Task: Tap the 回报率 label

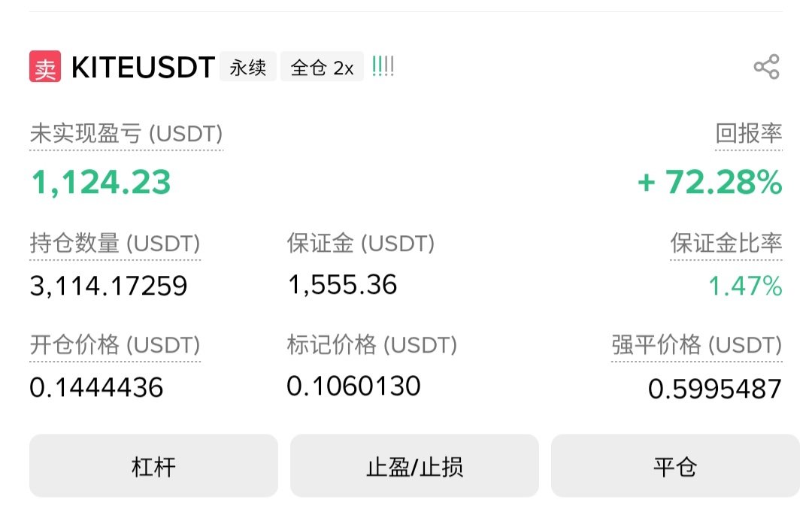Action: (748, 135)
